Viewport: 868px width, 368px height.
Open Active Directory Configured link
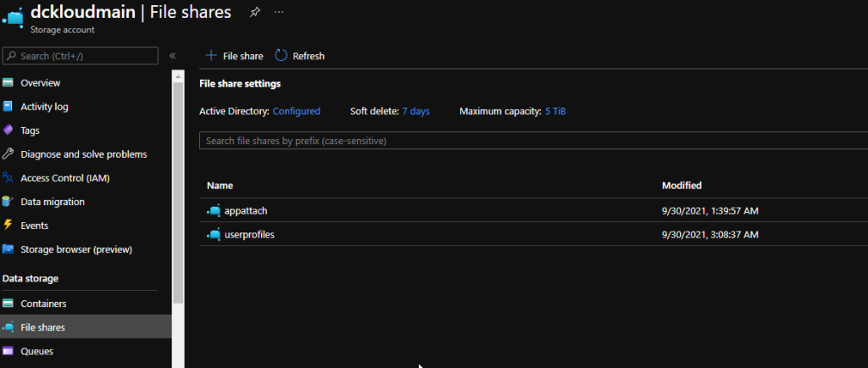coord(296,111)
